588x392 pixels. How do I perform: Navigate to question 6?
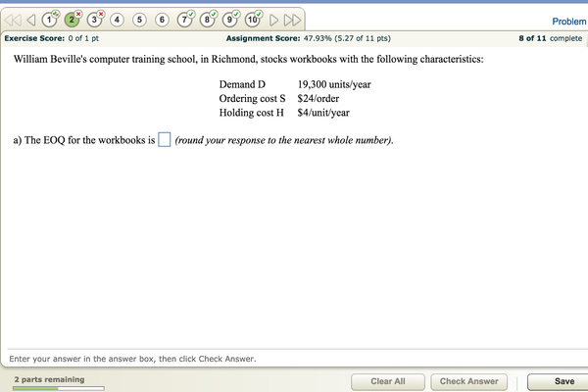pos(163,19)
